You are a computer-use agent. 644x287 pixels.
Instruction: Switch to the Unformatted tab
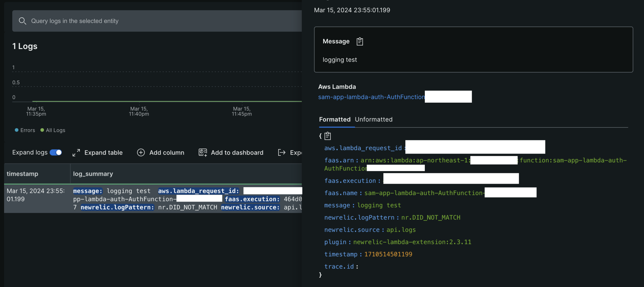[374, 120]
